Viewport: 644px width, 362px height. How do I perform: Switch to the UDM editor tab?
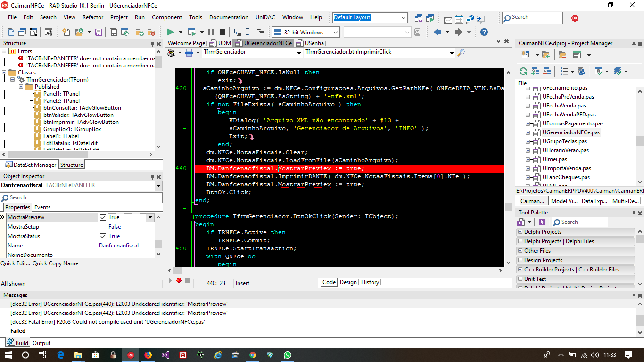point(221,43)
